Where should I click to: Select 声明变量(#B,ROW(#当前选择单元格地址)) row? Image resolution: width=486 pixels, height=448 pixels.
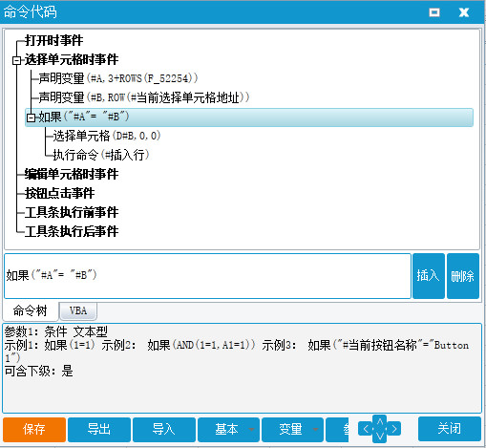[x=144, y=97]
